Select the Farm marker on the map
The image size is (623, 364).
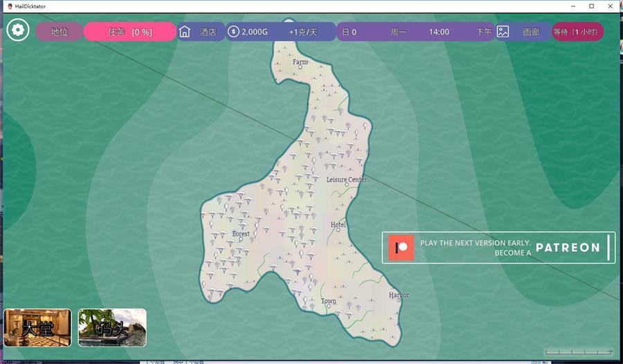pyautogui.click(x=300, y=67)
